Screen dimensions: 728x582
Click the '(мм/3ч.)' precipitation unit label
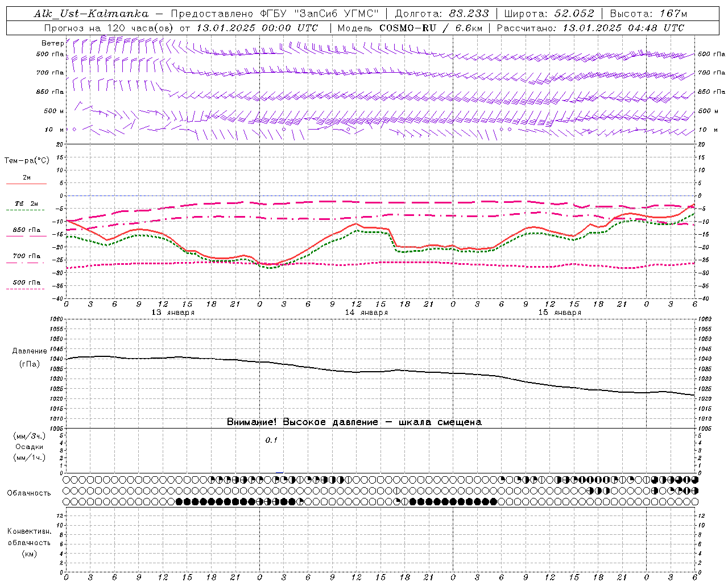[29, 436]
